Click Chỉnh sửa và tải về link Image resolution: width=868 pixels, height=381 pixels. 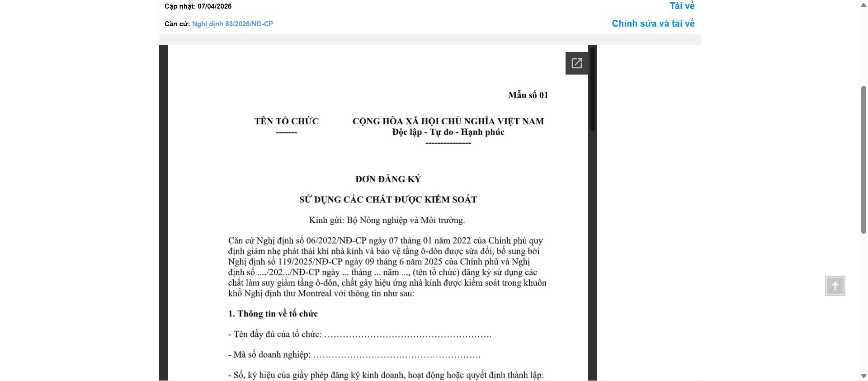coord(653,24)
